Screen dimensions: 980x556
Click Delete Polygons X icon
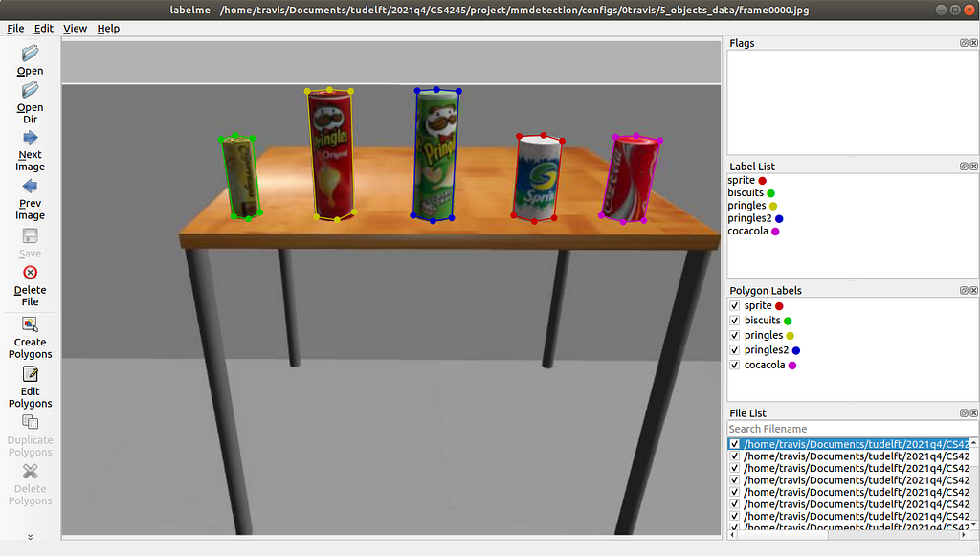click(30, 471)
